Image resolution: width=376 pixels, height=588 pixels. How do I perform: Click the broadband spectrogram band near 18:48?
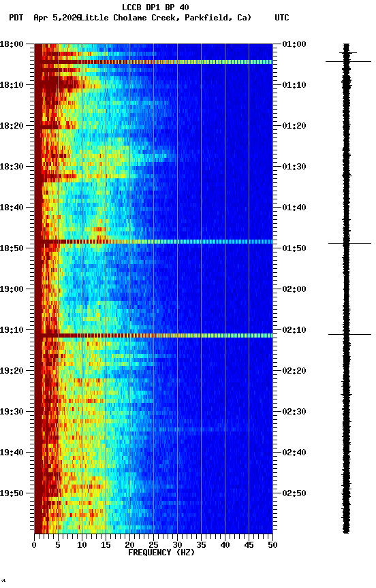point(153,242)
